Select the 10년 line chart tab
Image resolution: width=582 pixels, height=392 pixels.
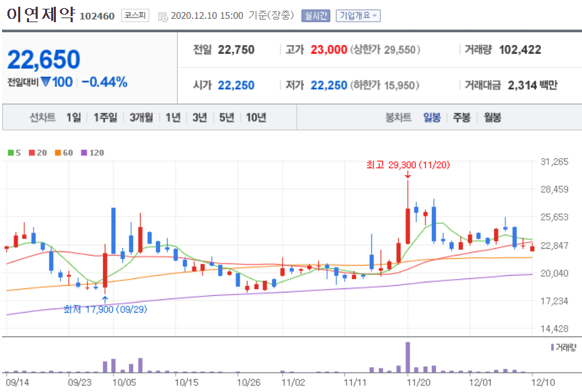click(256, 118)
